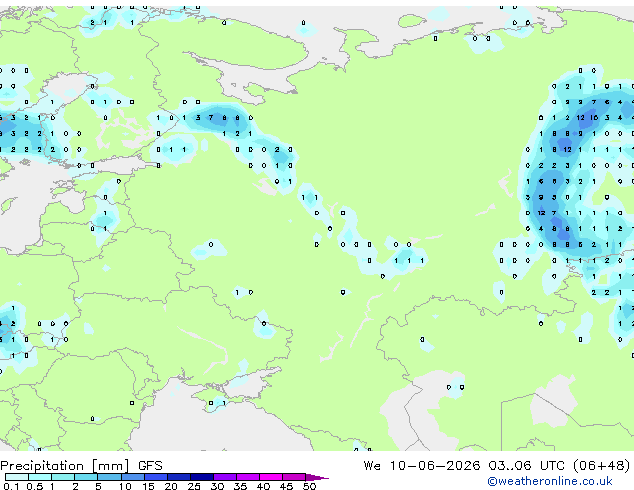This screenshot has height=490, width=634.
Task: Click the legend label '0.1'
Action: click(x=12, y=486)
